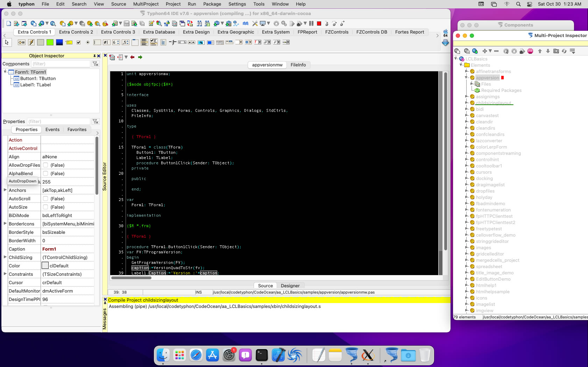This screenshot has width=588, height=367.
Task: Click the Color property clDefault swatch
Action: pyautogui.click(x=45, y=266)
